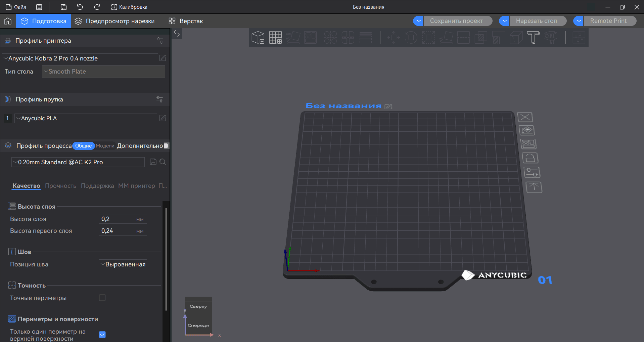The image size is (644, 342).
Task: Click edit icon beside Anycubic PLA
Action: tap(163, 118)
